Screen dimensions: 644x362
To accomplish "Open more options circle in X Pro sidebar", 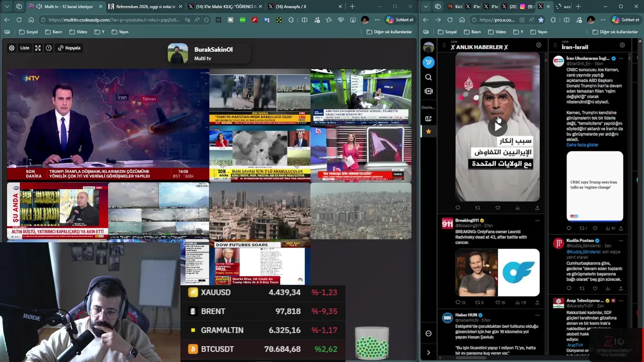I will 428,333.
